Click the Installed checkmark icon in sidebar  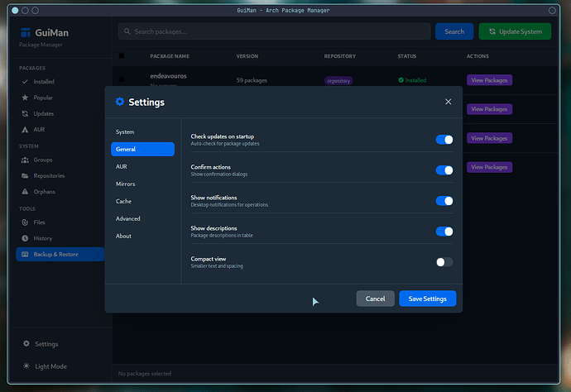coord(26,82)
